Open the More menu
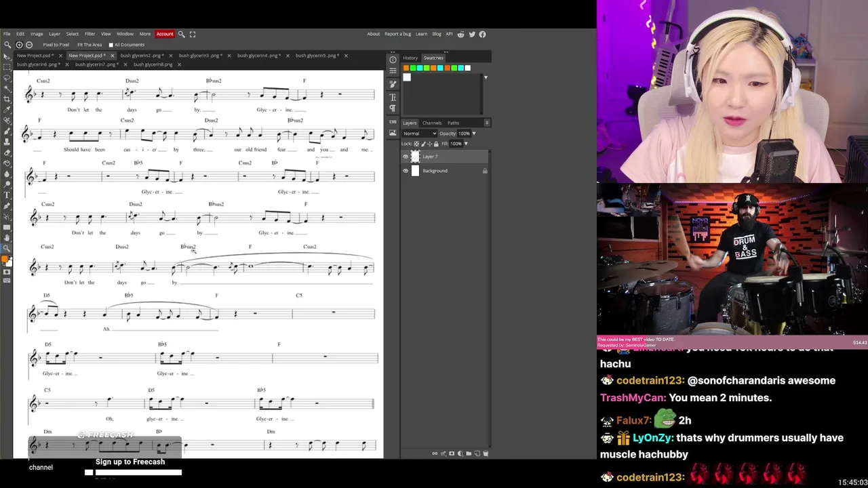The height and width of the screenshot is (488, 868). (145, 34)
